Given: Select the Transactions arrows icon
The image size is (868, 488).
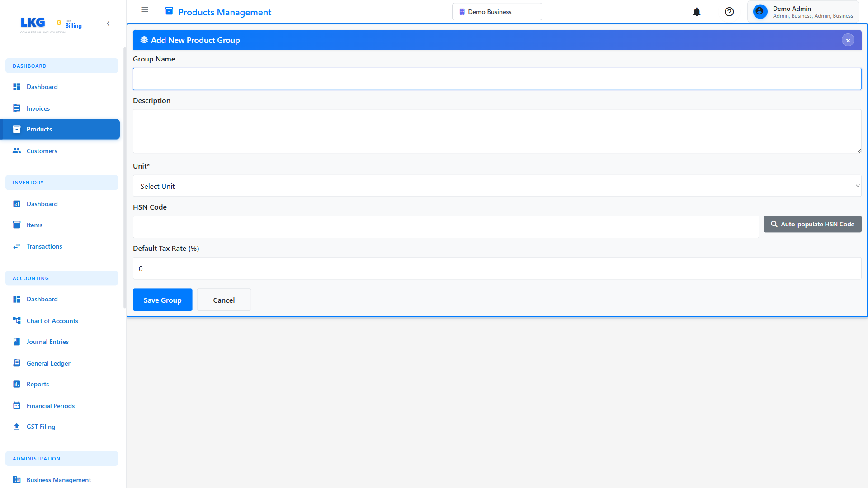Looking at the screenshot, I should [x=17, y=246].
